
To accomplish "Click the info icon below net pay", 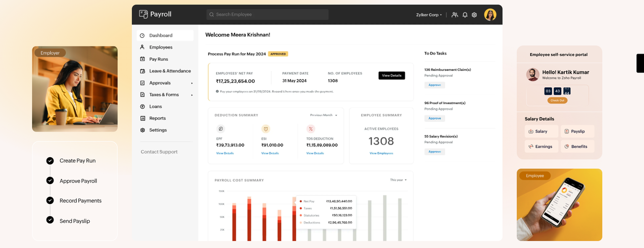I will (x=217, y=91).
